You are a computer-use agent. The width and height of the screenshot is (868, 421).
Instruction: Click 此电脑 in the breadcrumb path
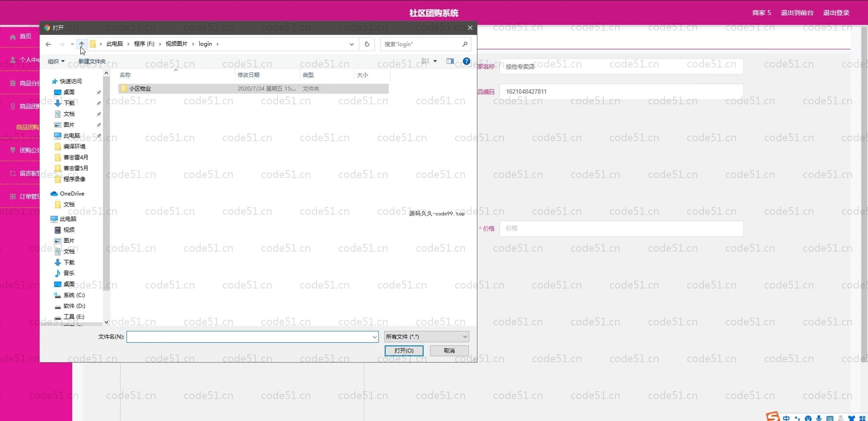pos(114,44)
